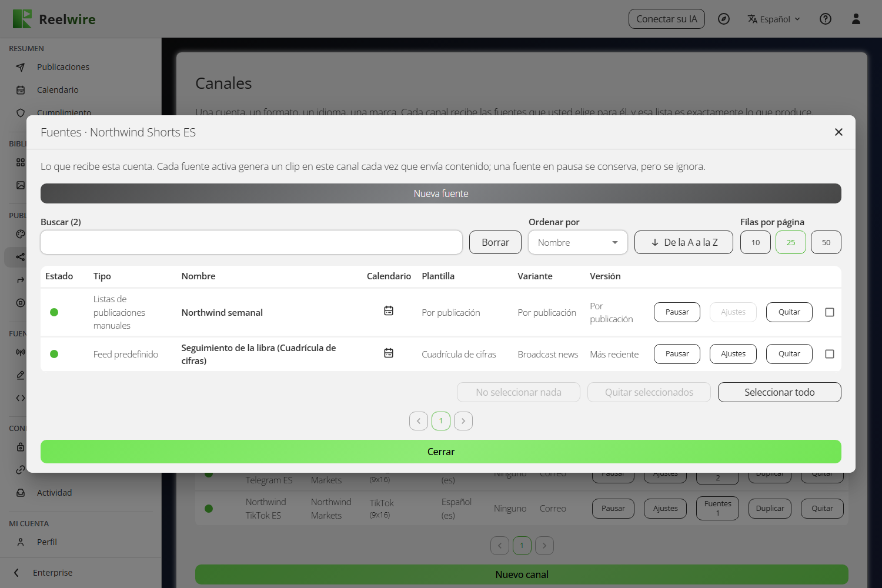Go to previous page in the Fuentes dialog

click(419, 421)
